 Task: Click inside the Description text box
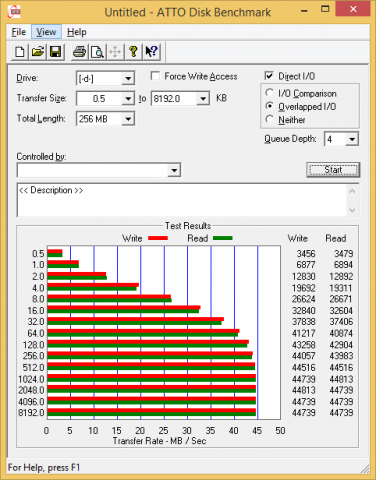coord(182,200)
